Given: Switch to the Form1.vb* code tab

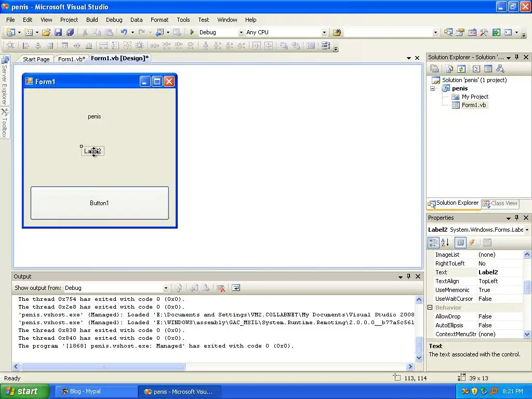Looking at the screenshot, I should (x=72, y=59).
